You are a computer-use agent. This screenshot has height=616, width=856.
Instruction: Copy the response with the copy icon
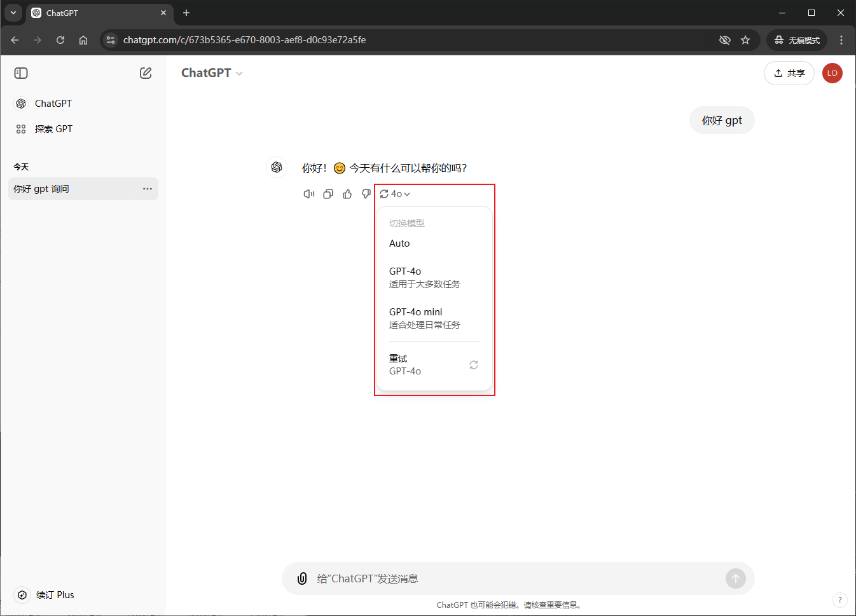(328, 194)
